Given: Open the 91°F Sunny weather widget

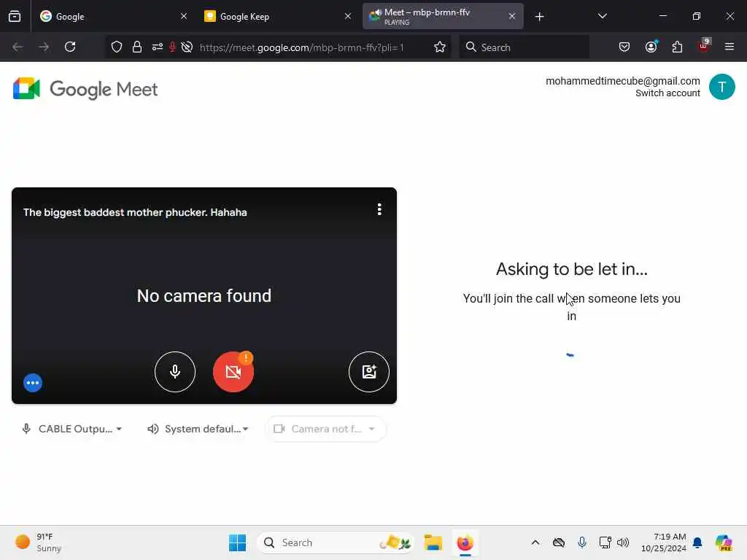Looking at the screenshot, I should pyautogui.click(x=38, y=542).
